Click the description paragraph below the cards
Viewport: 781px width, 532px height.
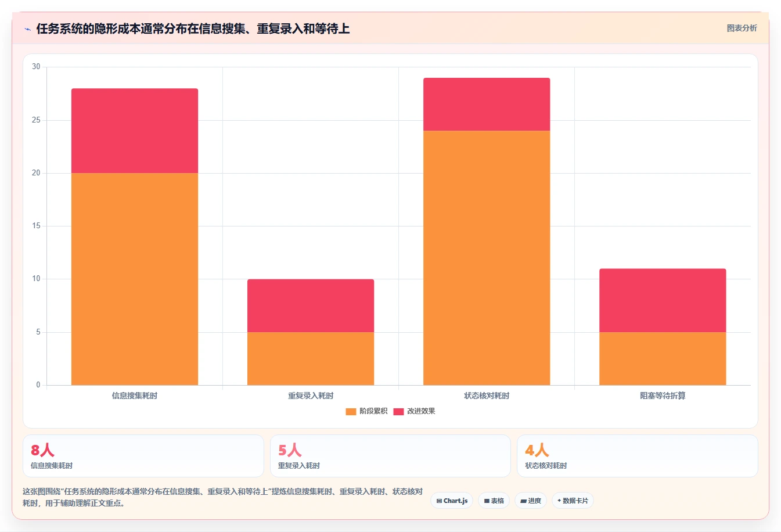coord(223,497)
